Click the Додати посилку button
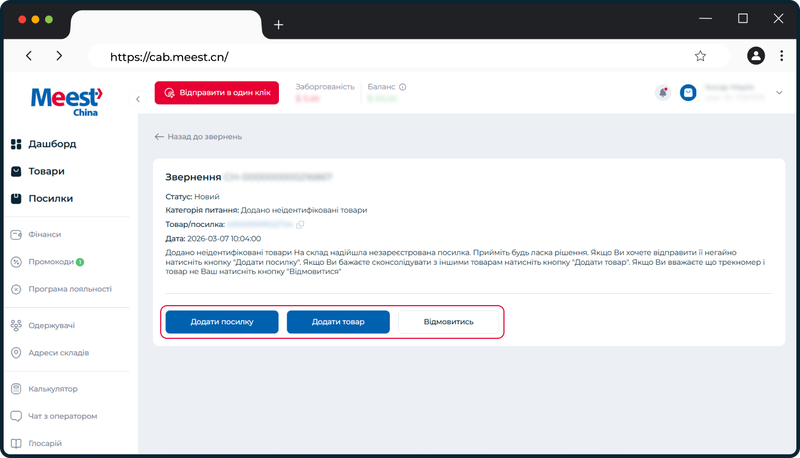 coord(222,322)
